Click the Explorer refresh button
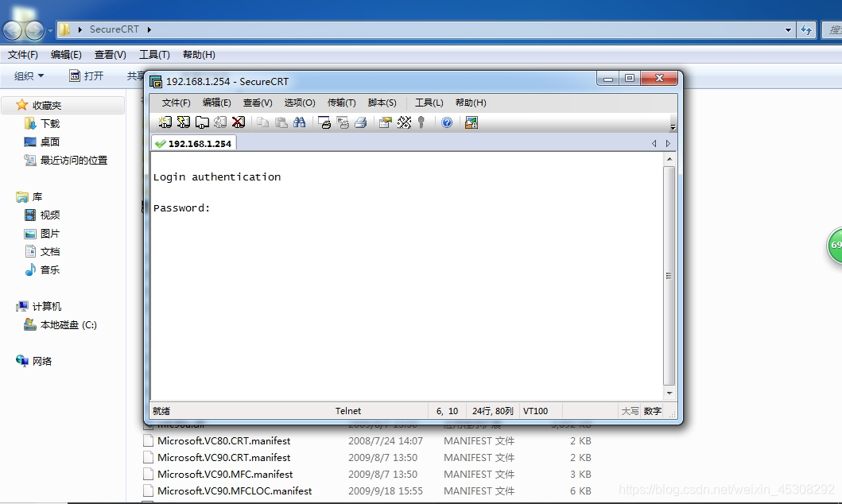 point(806,30)
